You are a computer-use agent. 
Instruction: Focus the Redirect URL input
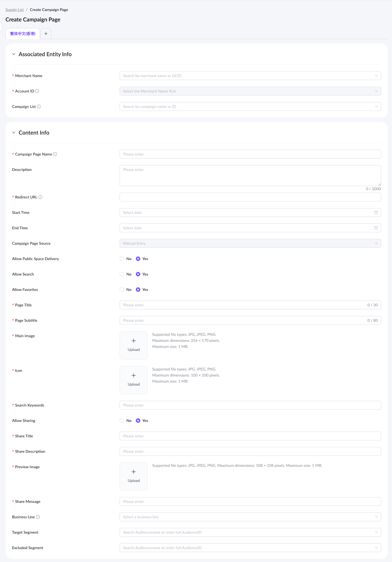click(250, 197)
